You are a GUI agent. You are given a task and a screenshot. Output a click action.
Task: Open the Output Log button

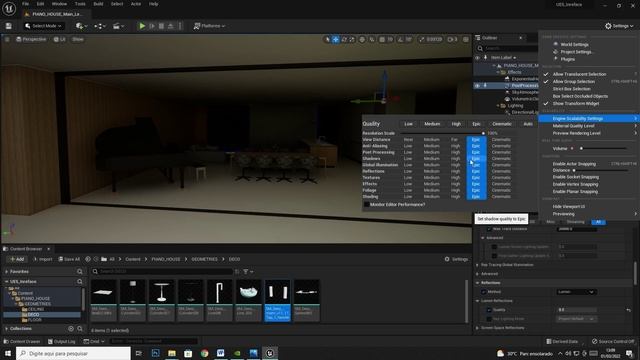(61, 341)
